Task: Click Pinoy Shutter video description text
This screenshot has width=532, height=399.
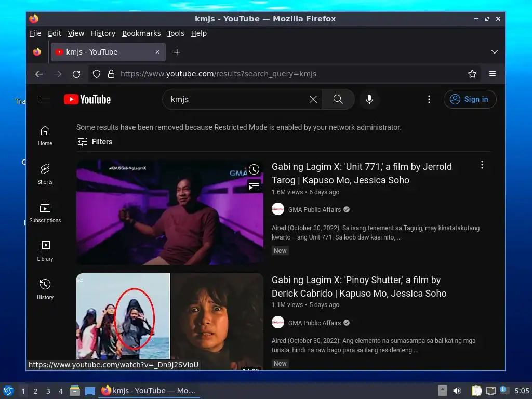Action: pos(374,345)
